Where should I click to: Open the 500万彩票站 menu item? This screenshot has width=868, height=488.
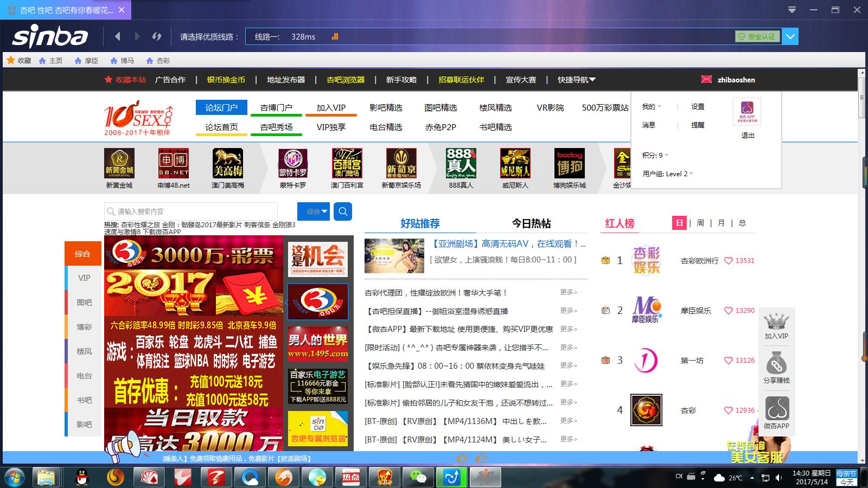(x=605, y=107)
